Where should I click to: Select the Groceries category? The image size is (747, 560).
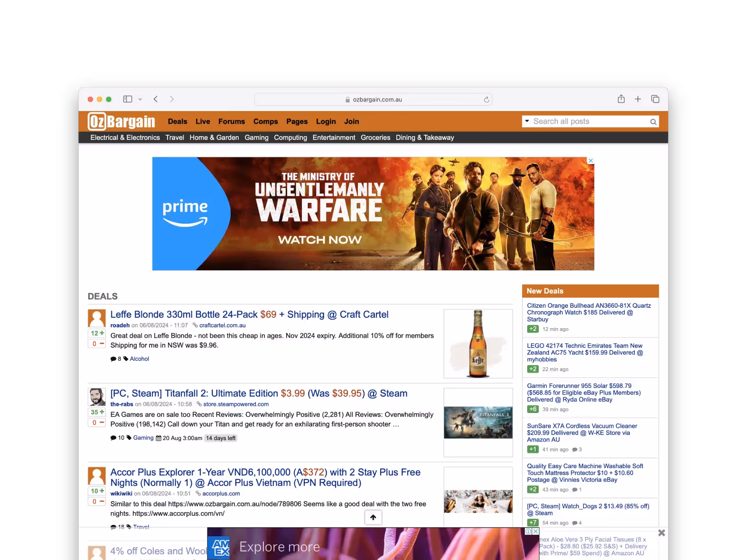click(x=375, y=138)
